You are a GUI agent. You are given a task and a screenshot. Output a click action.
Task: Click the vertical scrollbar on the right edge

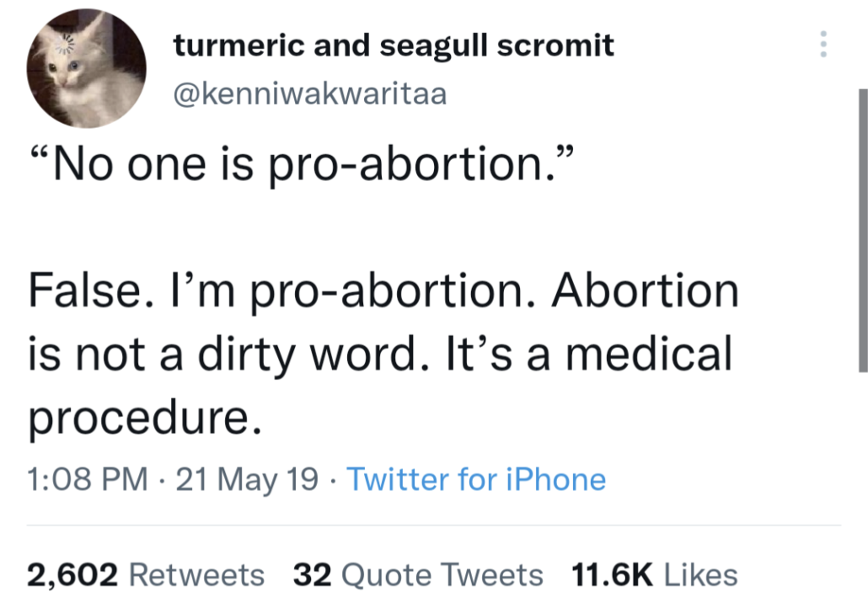coord(862,229)
